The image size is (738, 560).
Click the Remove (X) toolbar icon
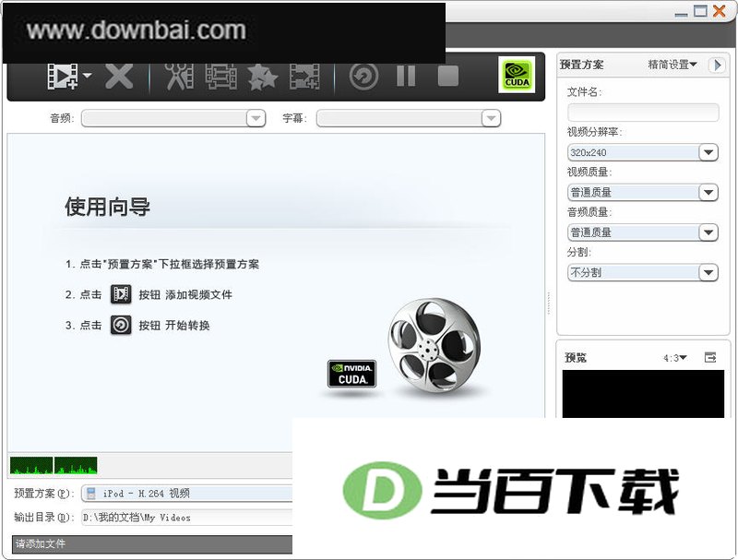tap(119, 76)
